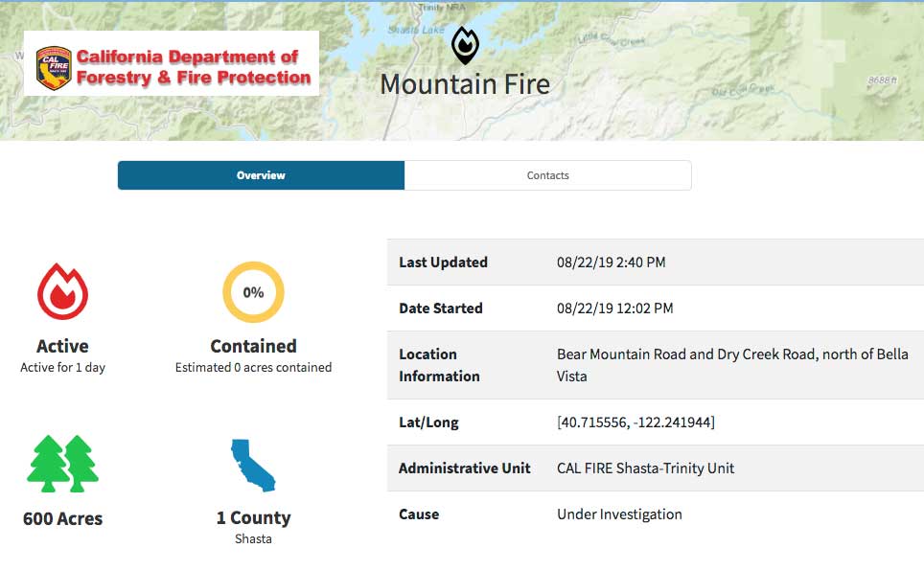Viewport: 924px width, 571px height.
Task: Click the Last Updated timestamp value
Action: coord(611,263)
